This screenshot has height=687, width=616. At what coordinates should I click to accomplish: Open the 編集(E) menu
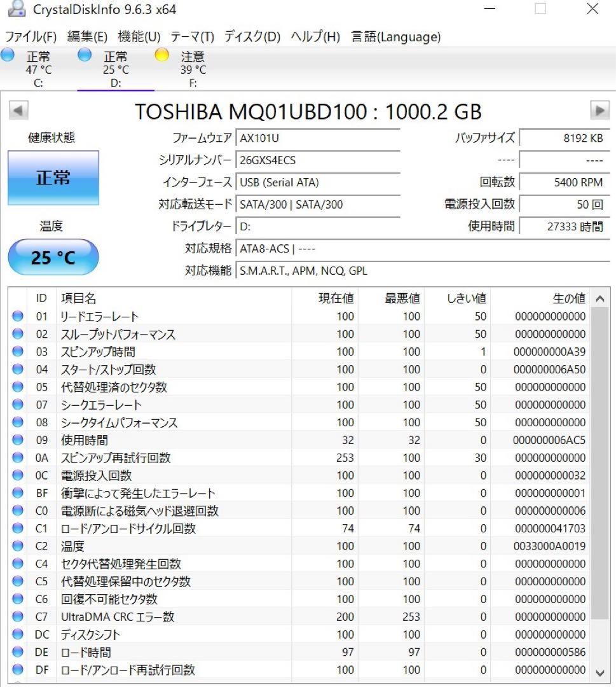(x=87, y=36)
